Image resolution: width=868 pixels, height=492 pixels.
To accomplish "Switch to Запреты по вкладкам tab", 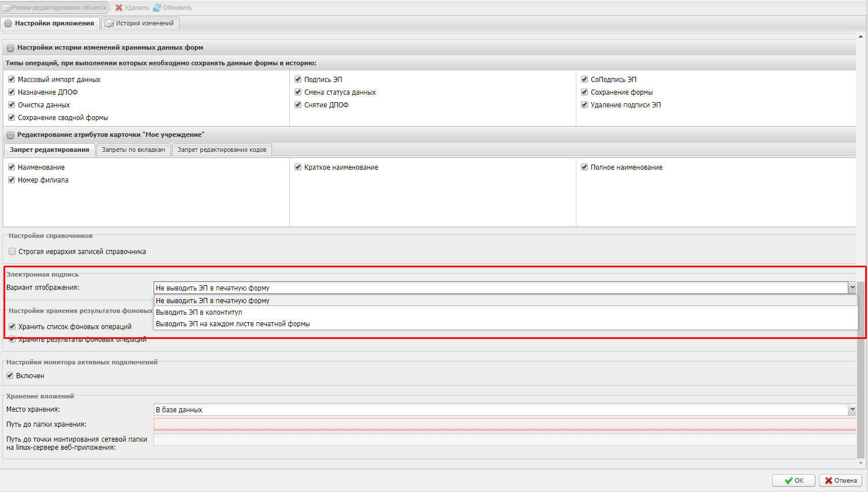I will point(133,150).
